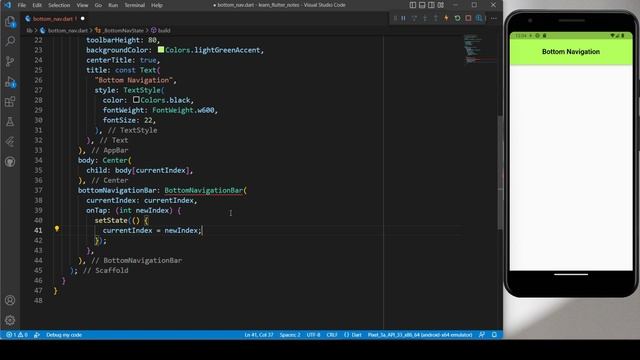Click the Ln 41, Col 37 position indicator
The image size is (640, 360).
point(259,335)
